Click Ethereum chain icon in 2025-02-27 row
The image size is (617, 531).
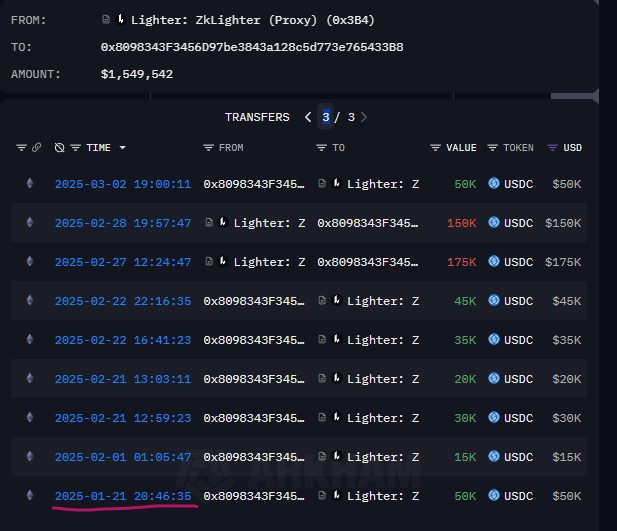[x=30, y=261]
